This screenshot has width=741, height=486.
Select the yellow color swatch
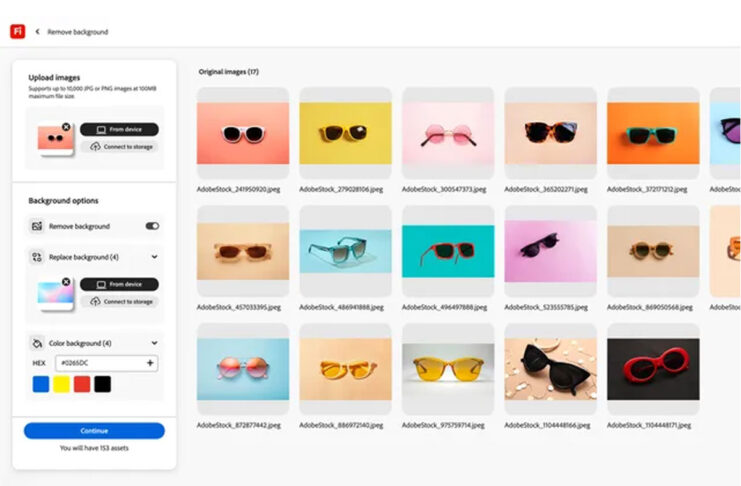pyautogui.click(x=61, y=384)
